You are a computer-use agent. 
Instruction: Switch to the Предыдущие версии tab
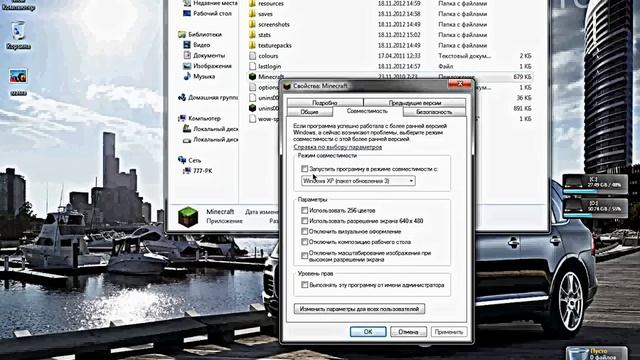coord(414,103)
